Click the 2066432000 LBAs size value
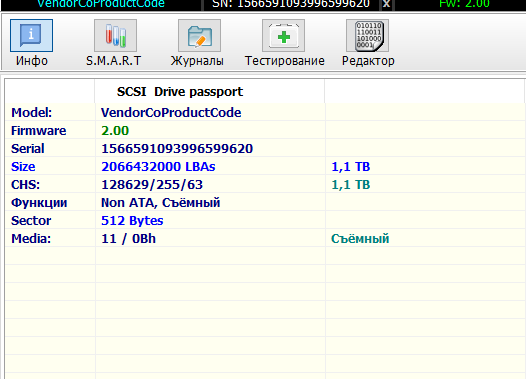This screenshot has width=526, height=379. [x=158, y=167]
